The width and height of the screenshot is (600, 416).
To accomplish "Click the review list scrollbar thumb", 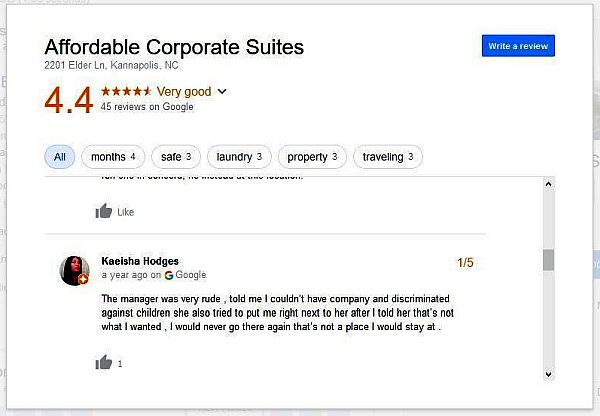I will pyautogui.click(x=548, y=260).
